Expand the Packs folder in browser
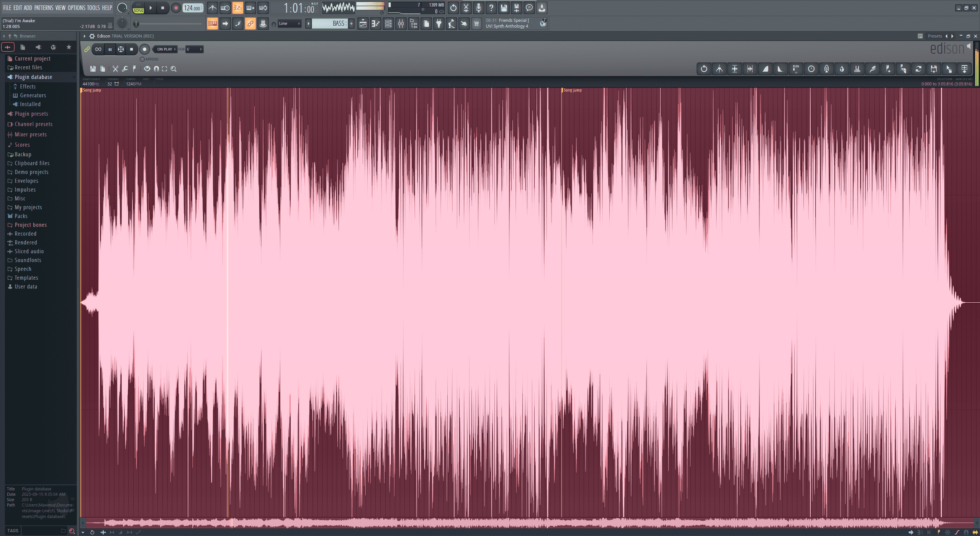Image resolution: width=980 pixels, height=536 pixels. coord(21,216)
